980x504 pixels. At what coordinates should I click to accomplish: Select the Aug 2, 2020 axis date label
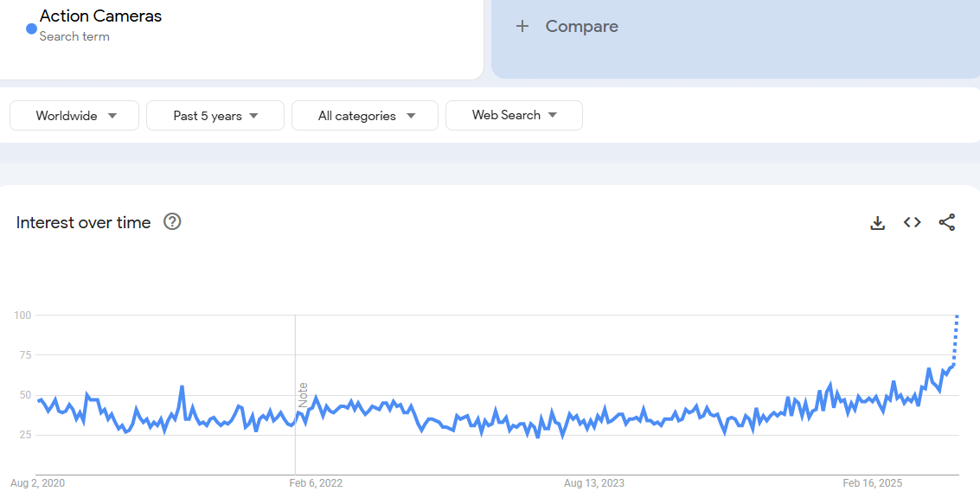(37, 483)
